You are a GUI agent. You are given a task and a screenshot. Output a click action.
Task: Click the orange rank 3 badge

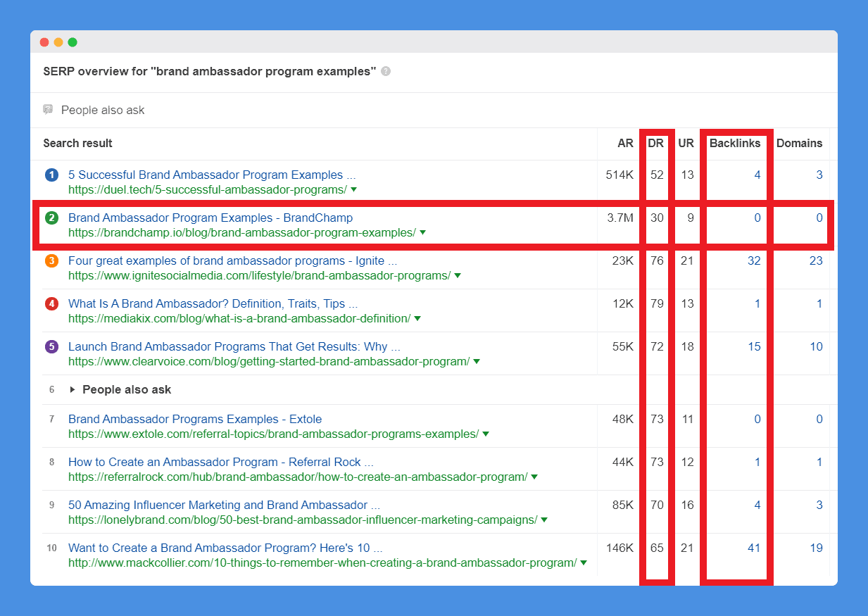pyautogui.click(x=51, y=261)
